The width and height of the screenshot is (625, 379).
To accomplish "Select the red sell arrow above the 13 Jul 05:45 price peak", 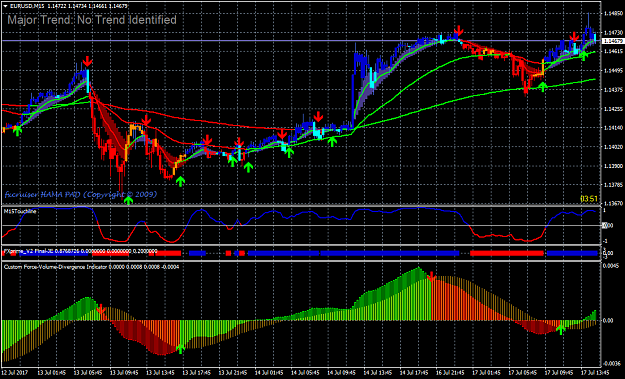I will click(87, 61).
